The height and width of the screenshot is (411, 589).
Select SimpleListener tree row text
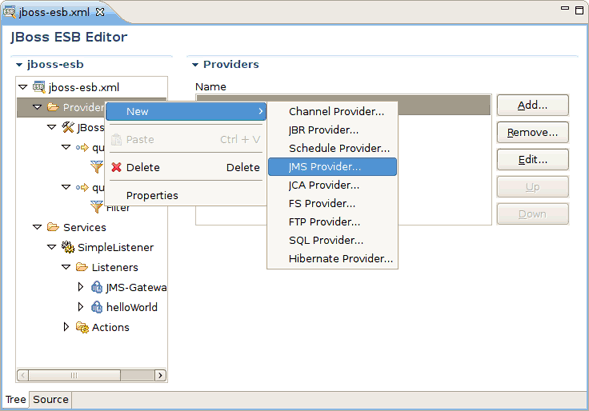116,247
